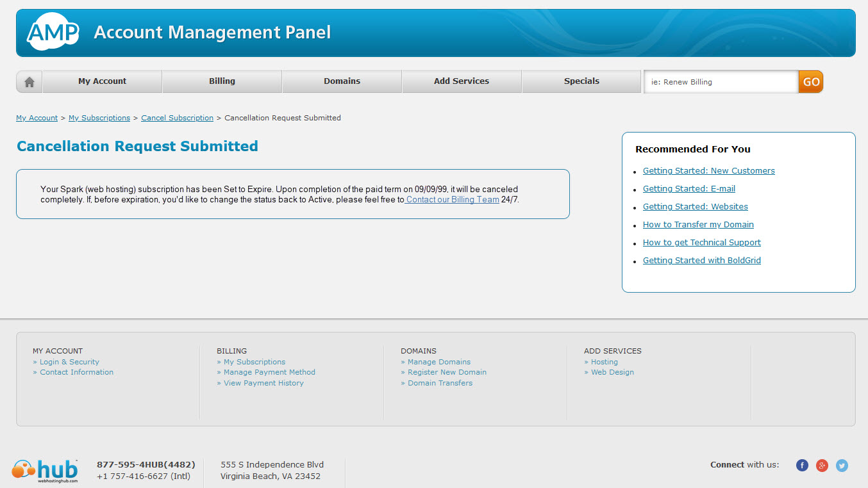The width and height of the screenshot is (868, 488).
Task: Open the Google Plus social icon
Action: (x=822, y=466)
